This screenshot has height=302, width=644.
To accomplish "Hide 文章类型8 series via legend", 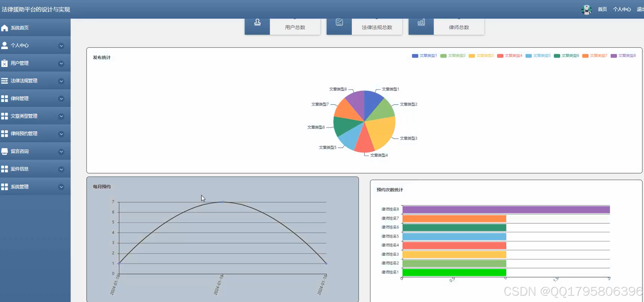I will (623, 56).
